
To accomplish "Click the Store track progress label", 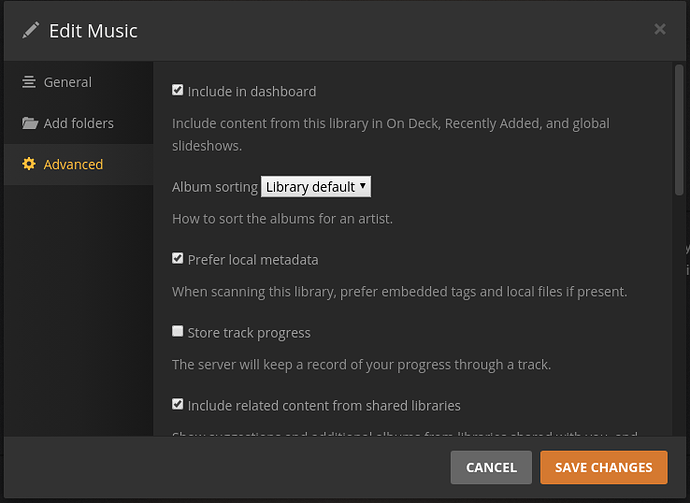I will pos(249,332).
